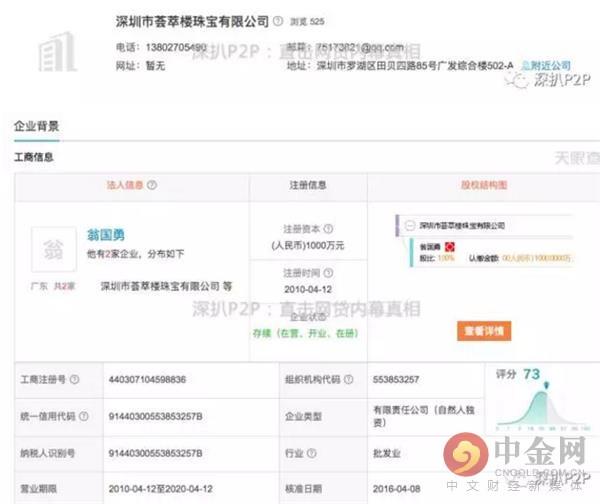Collapse company node in equity tree
This screenshot has height=504, width=600.
[x=410, y=225]
